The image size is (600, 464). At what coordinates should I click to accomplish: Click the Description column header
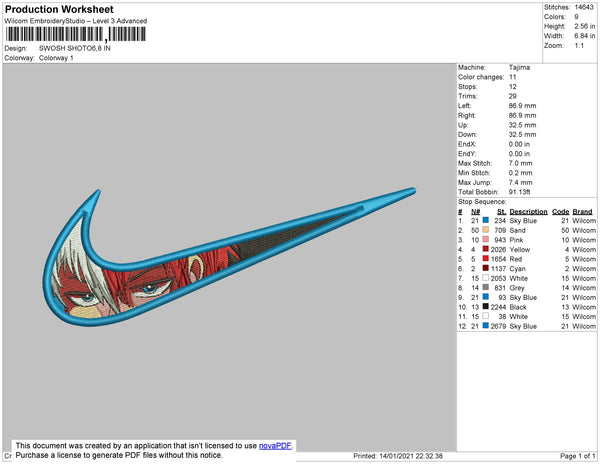click(x=528, y=212)
